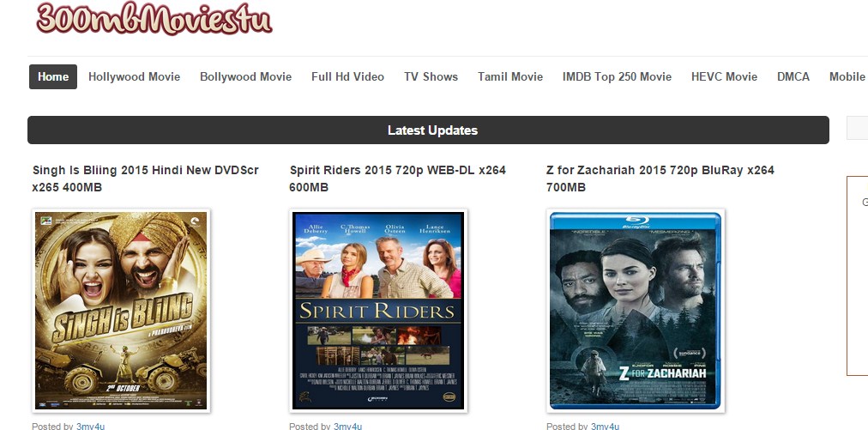Open Singh Is Bliing 2015 title link
The width and height of the screenshot is (868, 430).
point(145,179)
